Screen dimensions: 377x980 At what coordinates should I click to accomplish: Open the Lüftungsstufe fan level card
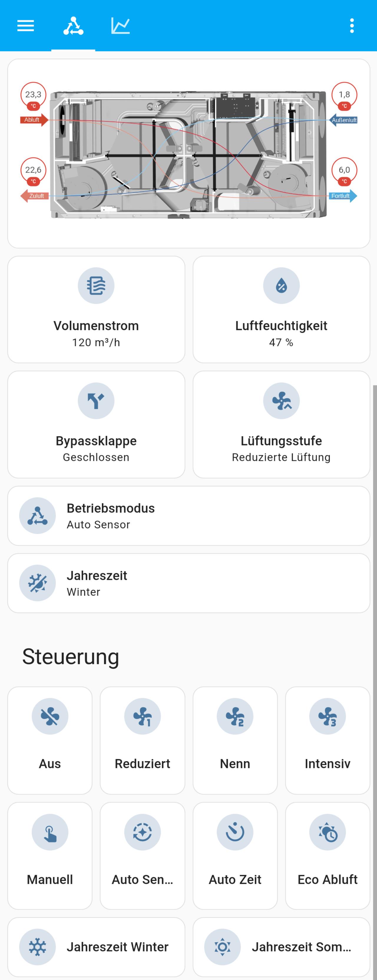282,425
